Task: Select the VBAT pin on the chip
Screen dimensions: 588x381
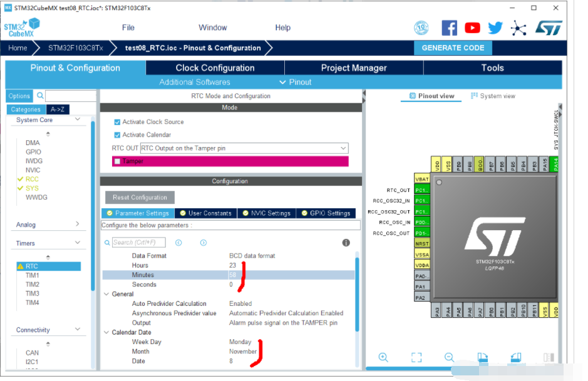Action: [422, 179]
